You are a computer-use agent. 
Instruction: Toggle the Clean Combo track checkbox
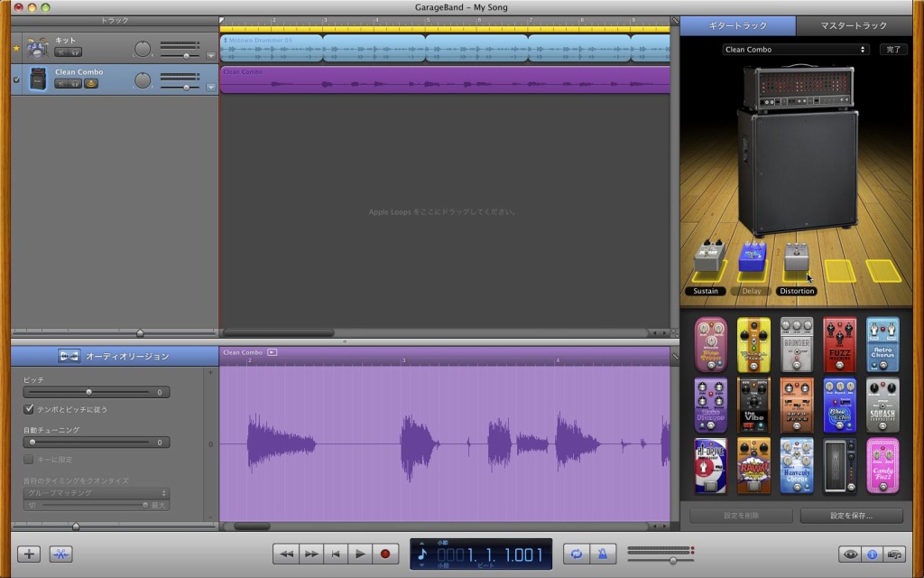(x=16, y=79)
